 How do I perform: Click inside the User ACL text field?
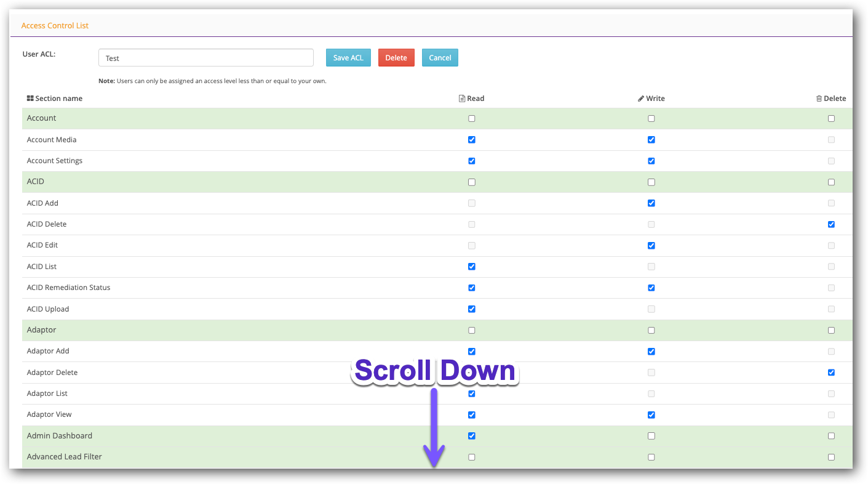pos(205,57)
